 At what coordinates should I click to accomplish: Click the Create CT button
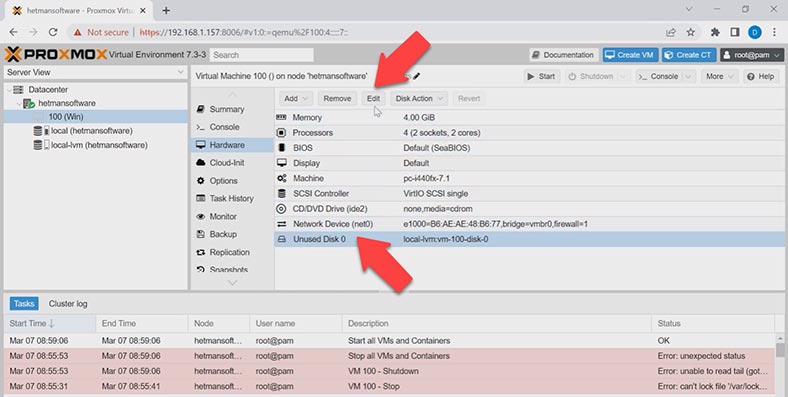click(x=689, y=55)
